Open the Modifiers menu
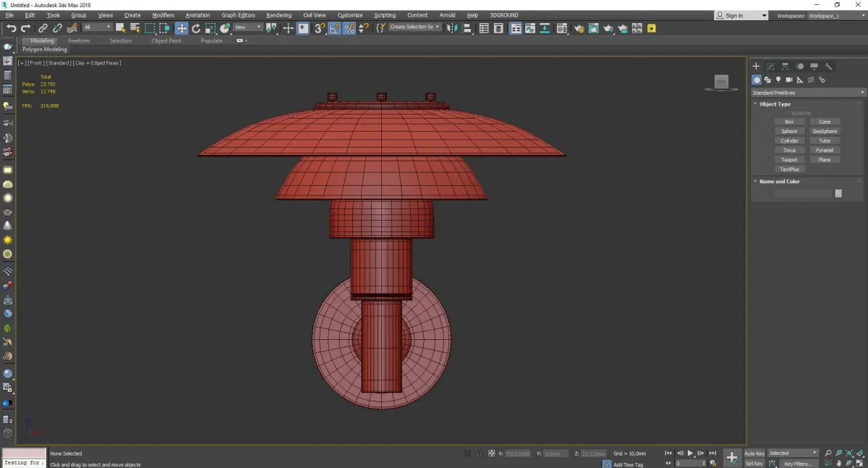The image size is (868, 468). click(x=163, y=15)
